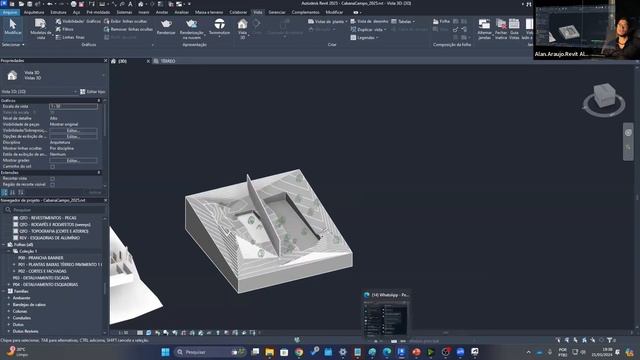Open taskbar Settings gear icon
Screen dimensions: 640x360
coord(342,352)
